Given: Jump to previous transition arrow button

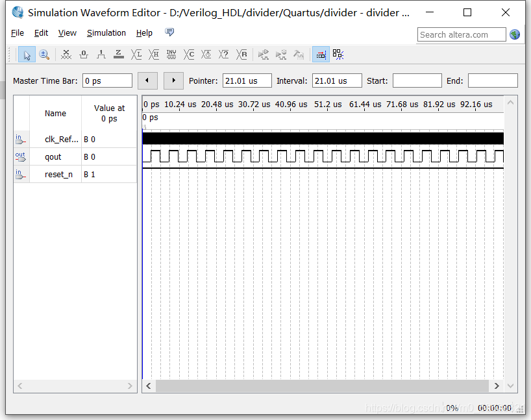Looking at the screenshot, I should point(147,80).
